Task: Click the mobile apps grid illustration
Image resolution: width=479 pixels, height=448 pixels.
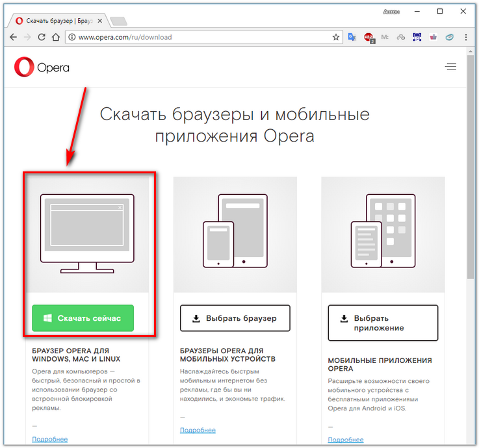Action: [x=383, y=230]
